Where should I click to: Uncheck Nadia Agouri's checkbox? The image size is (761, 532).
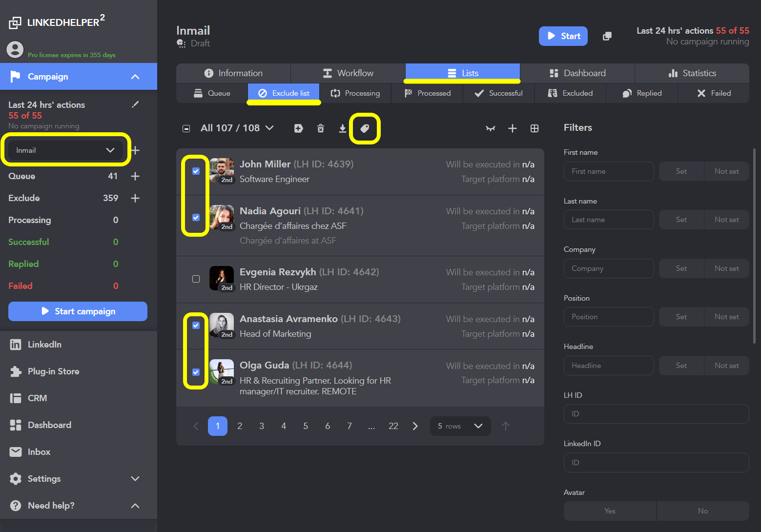(x=196, y=218)
